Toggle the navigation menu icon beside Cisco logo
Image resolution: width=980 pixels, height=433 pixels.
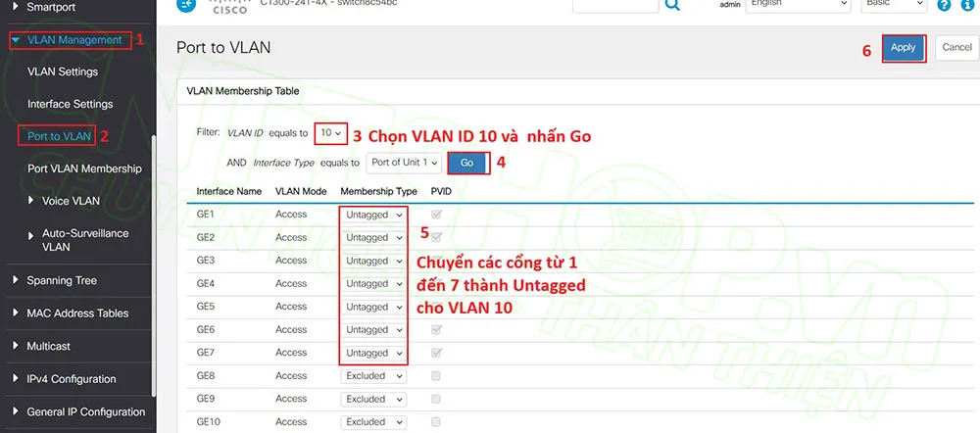[x=185, y=4]
